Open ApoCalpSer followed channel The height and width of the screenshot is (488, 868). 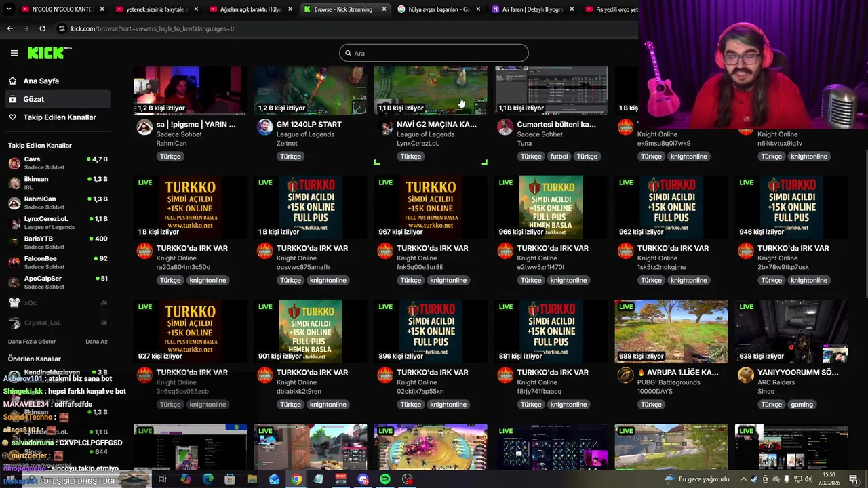(x=58, y=282)
